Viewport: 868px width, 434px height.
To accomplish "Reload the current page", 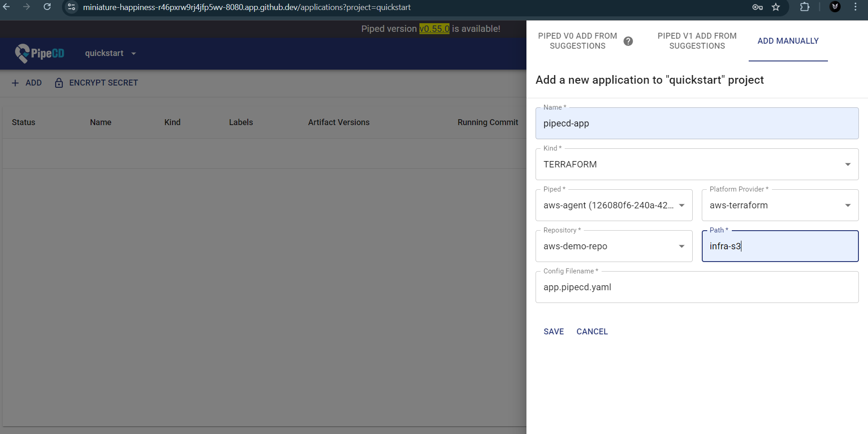I will [x=47, y=7].
